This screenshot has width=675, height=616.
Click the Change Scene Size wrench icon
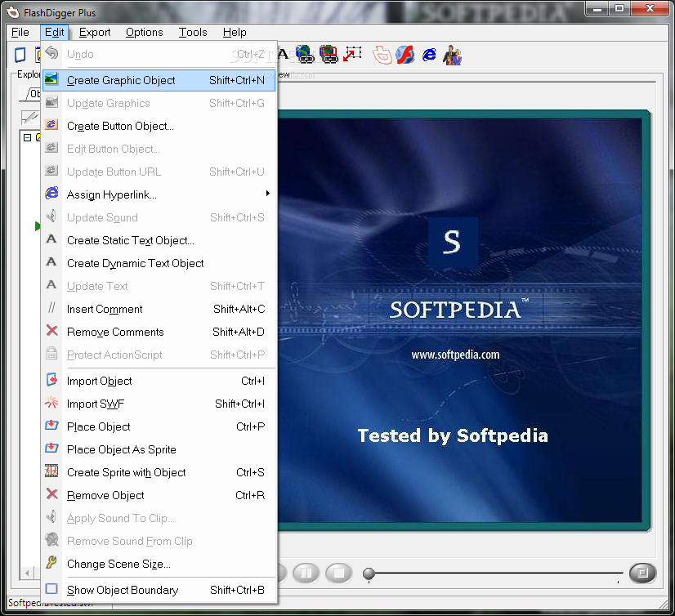click(51, 562)
